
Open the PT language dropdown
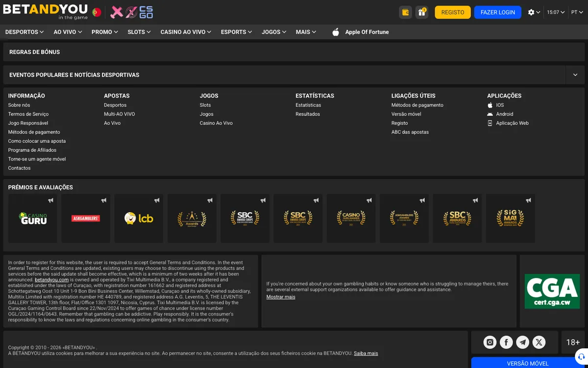[577, 12]
